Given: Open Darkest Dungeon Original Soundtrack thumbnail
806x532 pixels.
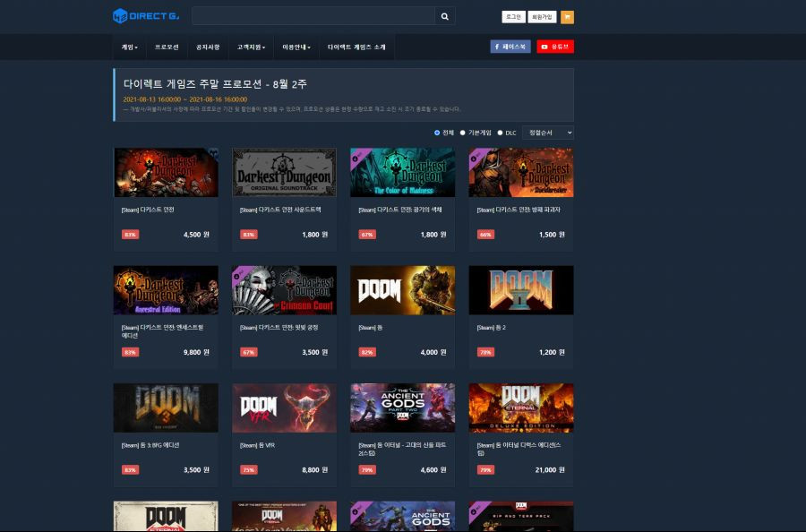Looking at the screenshot, I should coord(284,172).
